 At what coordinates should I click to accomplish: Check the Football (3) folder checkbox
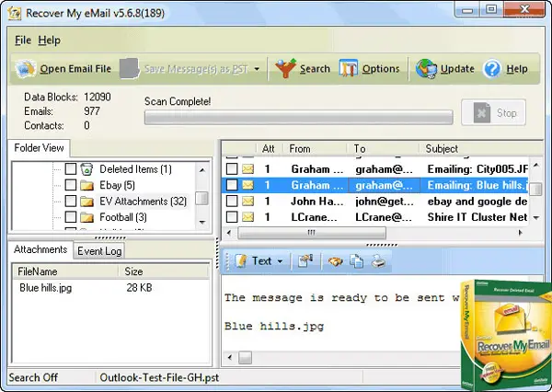[71, 217]
